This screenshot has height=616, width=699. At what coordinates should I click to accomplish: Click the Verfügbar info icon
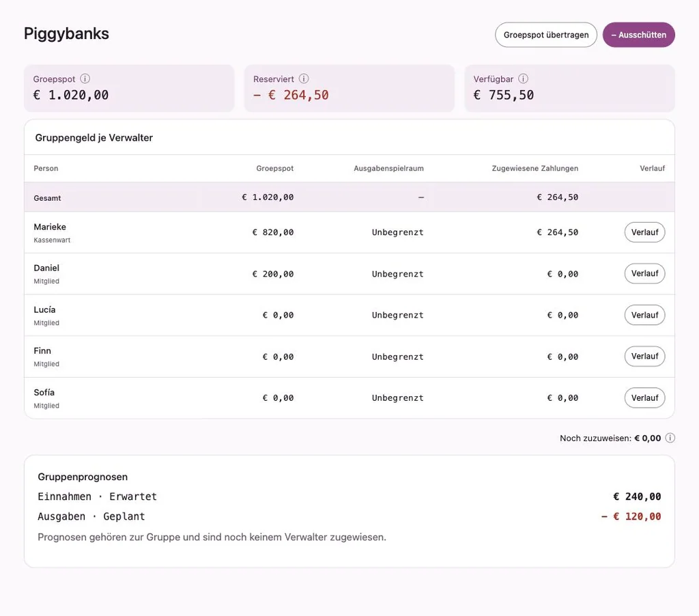[523, 79]
